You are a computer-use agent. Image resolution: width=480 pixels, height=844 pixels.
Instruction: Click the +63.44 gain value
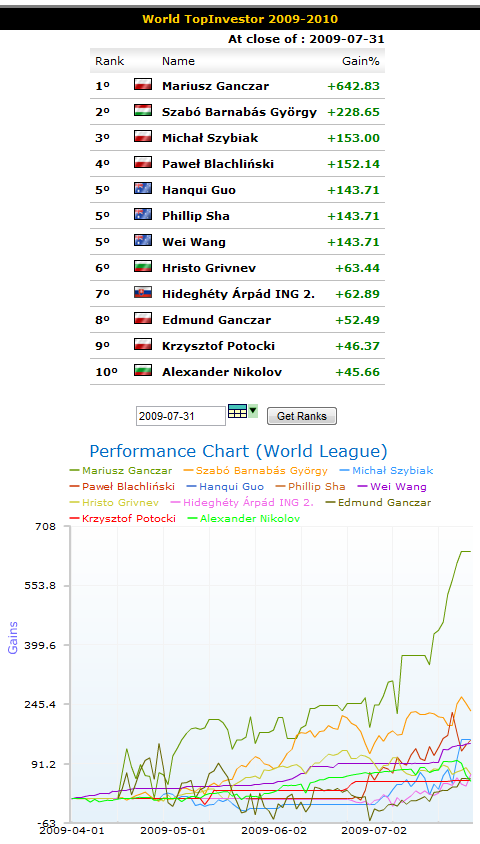[357, 268]
